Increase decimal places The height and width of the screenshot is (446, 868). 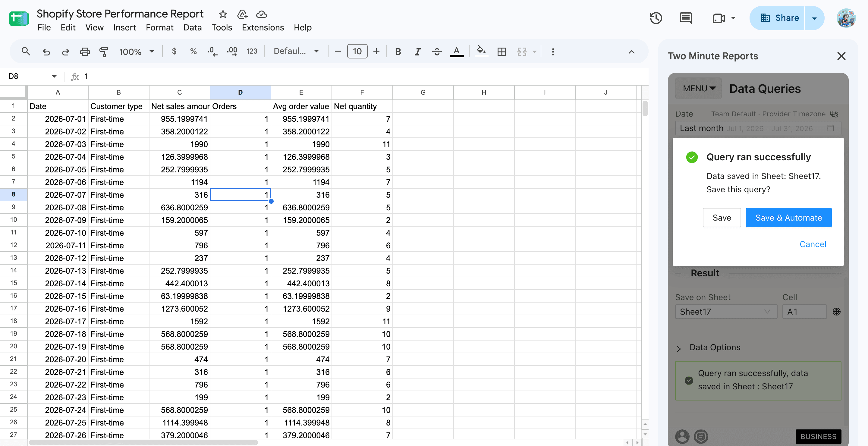tap(232, 52)
